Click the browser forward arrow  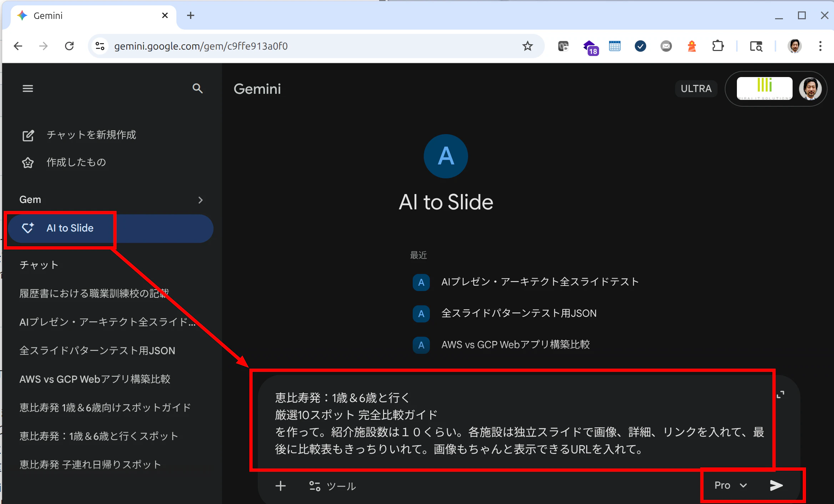[x=44, y=46]
